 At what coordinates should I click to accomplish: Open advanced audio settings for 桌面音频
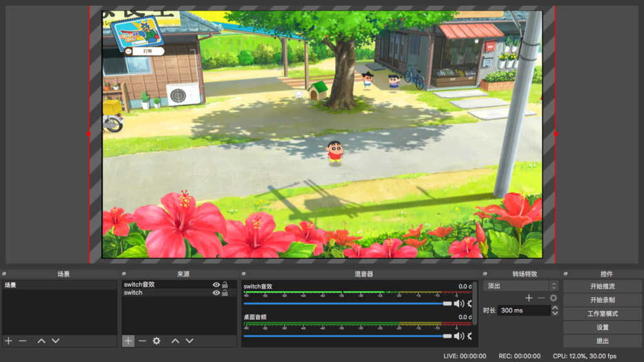(469, 336)
